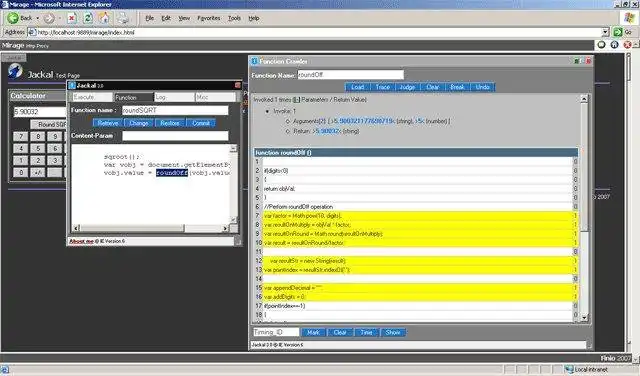This screenshot has height=376, width=640.
Task: Click the down arrow of Function Crawler scrollbar
Action: point(584,318)
